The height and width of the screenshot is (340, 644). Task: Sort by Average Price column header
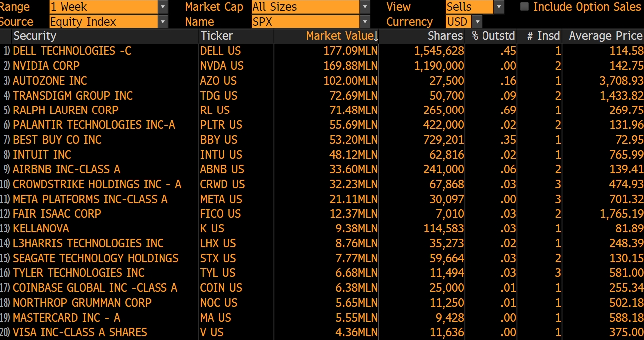point(606,36)
